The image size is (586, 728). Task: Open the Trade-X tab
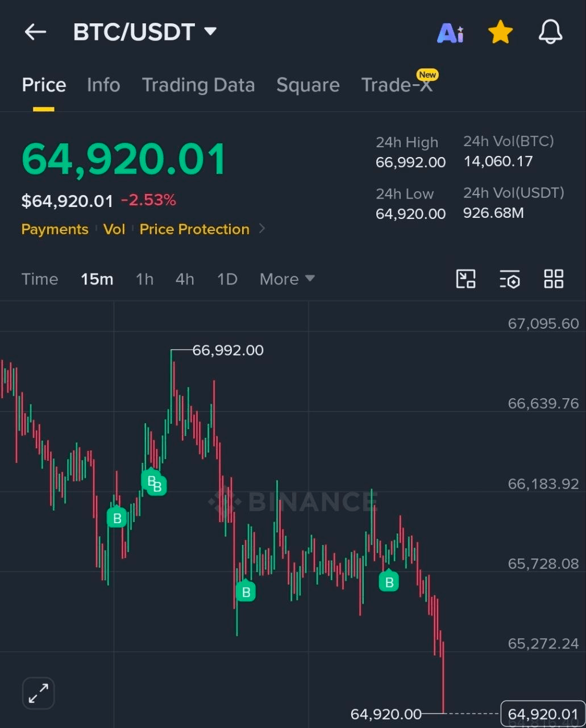397,85
